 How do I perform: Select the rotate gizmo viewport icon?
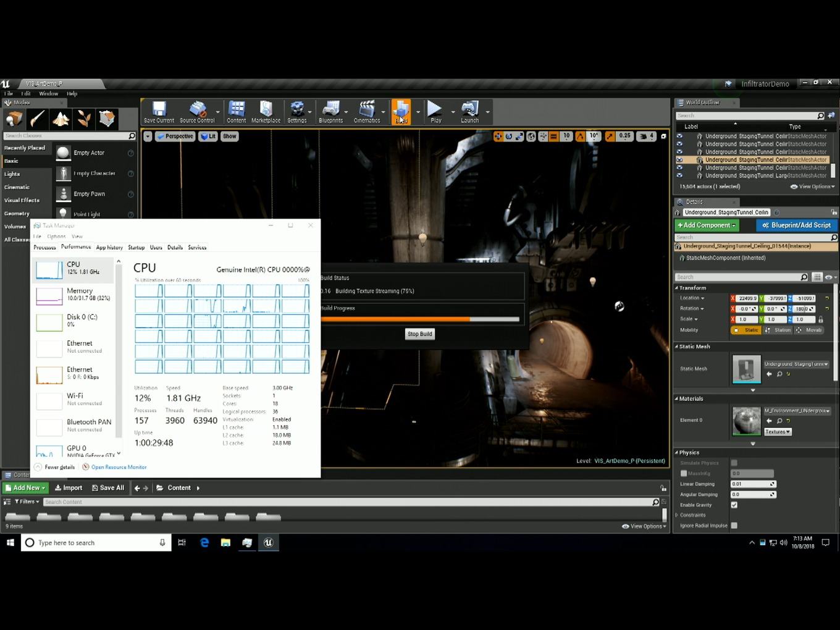pyautogui.click(x=509, y=136)
